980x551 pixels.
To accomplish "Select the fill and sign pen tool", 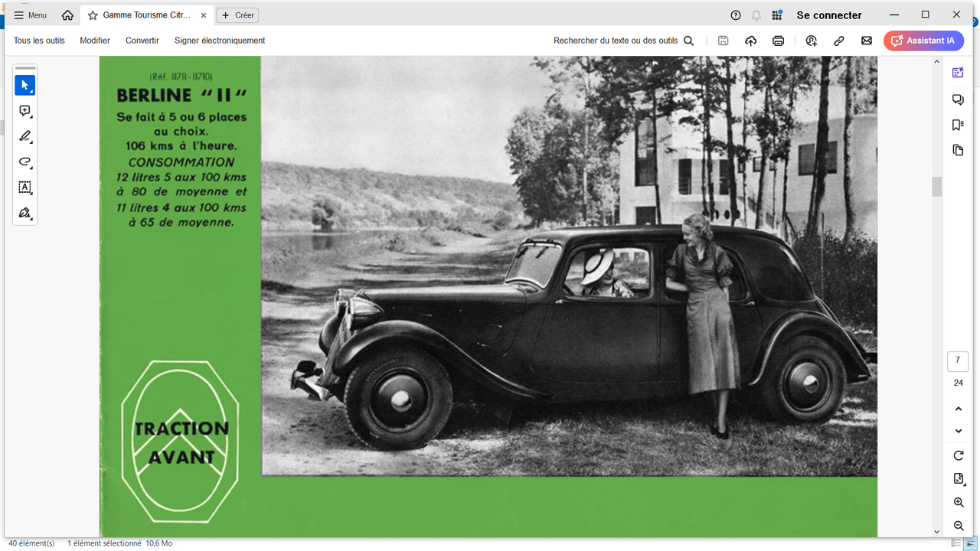I will pos(25,213).
